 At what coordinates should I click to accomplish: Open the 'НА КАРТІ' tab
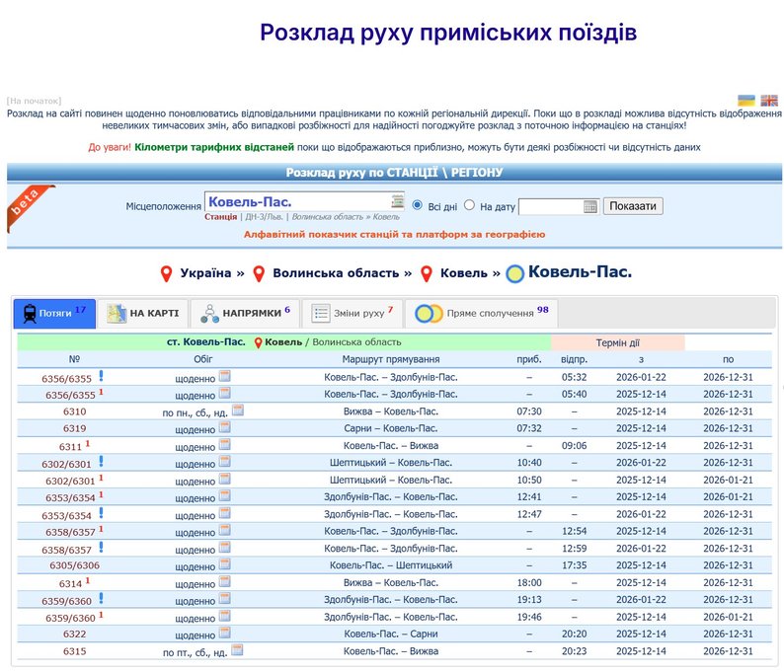pyautogui.click(x=143, y=314)
